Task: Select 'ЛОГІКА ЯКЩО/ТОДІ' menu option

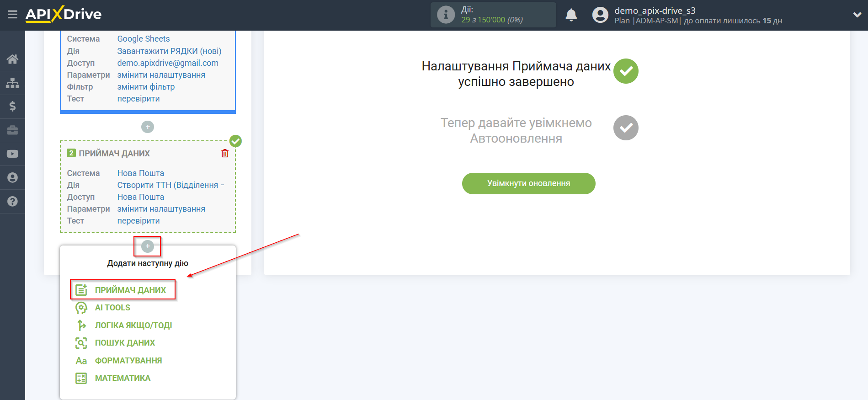Action: coord(133,325)
